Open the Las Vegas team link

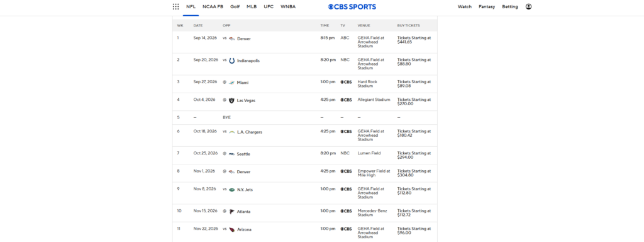246,100
